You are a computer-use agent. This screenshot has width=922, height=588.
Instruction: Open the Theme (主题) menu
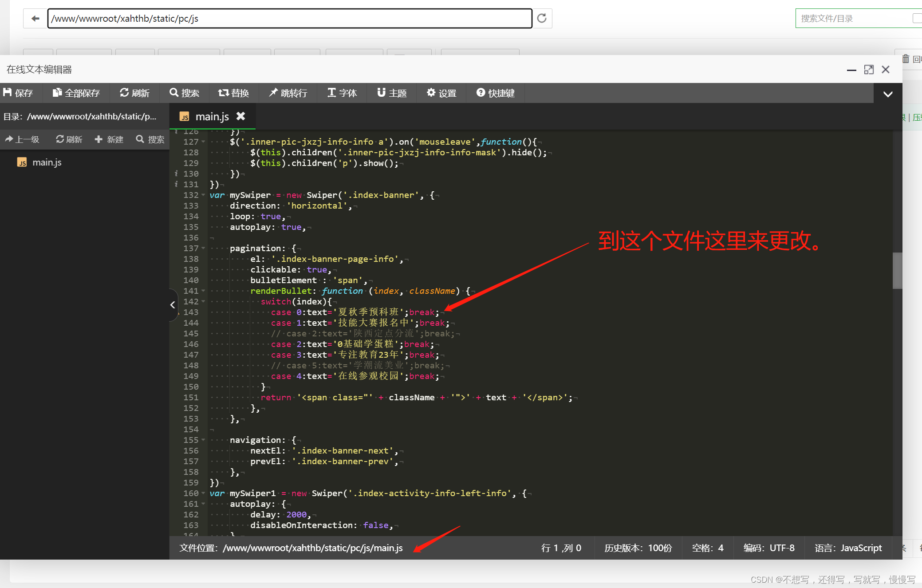[x=392, y=93]
